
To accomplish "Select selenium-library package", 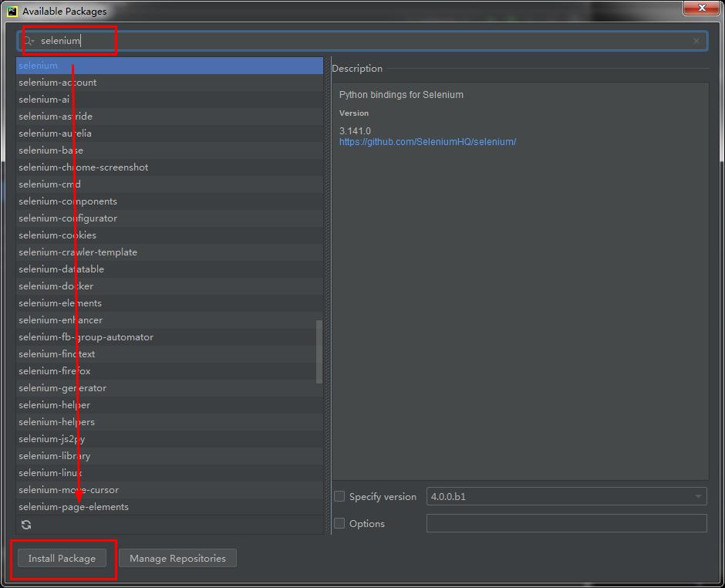I will pyautogui.click(x=169, y=456).
